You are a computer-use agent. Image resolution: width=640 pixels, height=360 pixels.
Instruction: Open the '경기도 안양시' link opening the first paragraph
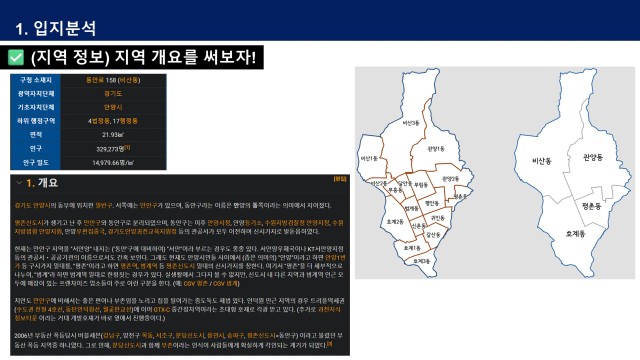[x=33, y=205]
